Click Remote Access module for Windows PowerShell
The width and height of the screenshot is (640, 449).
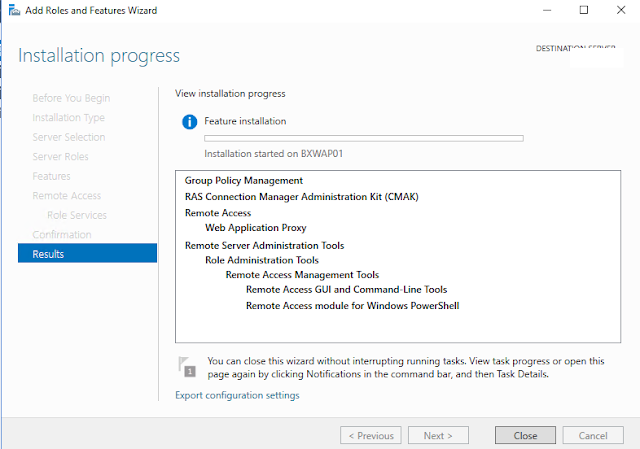point(352,306)
